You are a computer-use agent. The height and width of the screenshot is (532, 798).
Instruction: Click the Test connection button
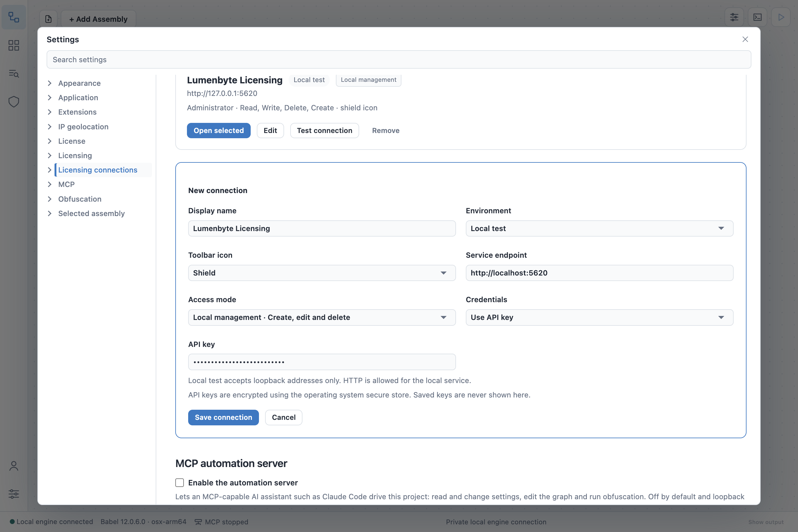point(324,130)
